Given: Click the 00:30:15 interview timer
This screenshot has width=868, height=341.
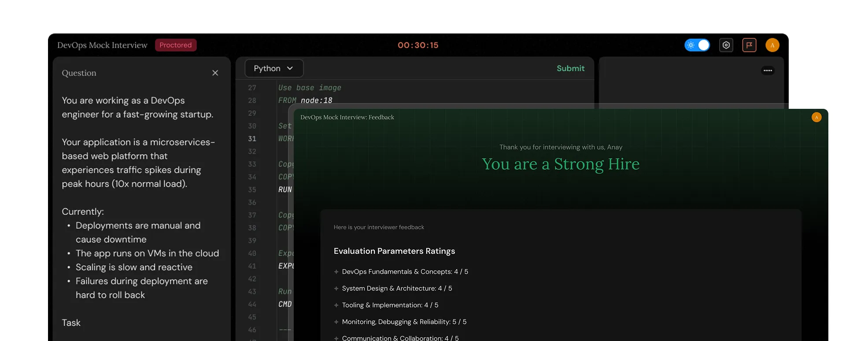Looking at the screenshot, I should point(418,45).
